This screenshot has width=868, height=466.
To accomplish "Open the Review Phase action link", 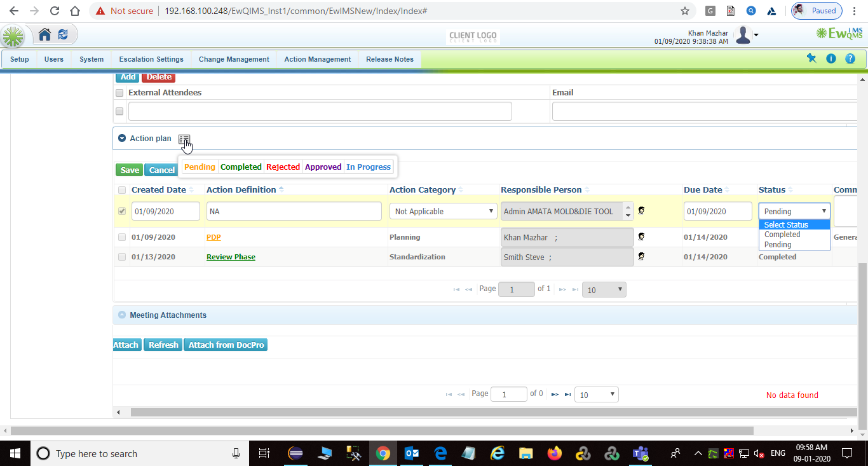I will click(x=231, y=257).
